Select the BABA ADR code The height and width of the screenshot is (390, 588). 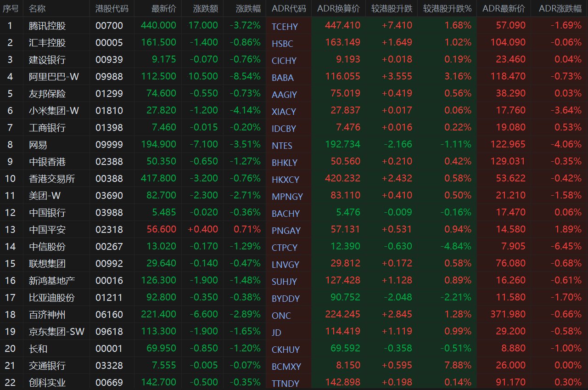pyautogui.click(x=283, y=78)
